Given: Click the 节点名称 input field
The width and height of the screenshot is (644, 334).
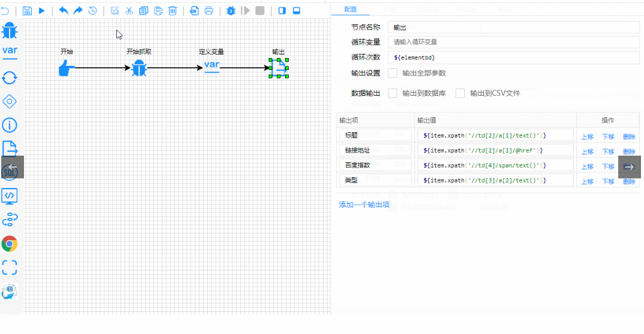Looking at the screenshot, I should (513, 28).
